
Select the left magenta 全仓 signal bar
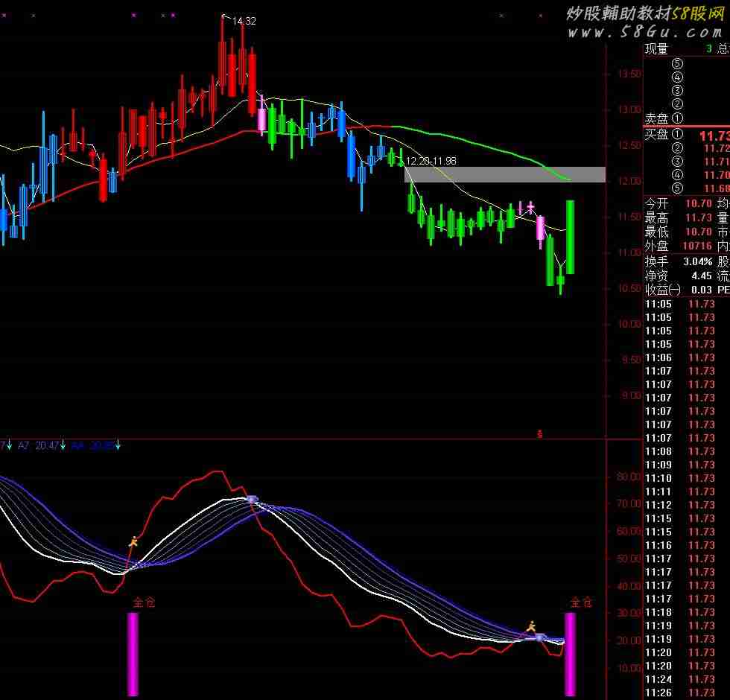(133, 654)
